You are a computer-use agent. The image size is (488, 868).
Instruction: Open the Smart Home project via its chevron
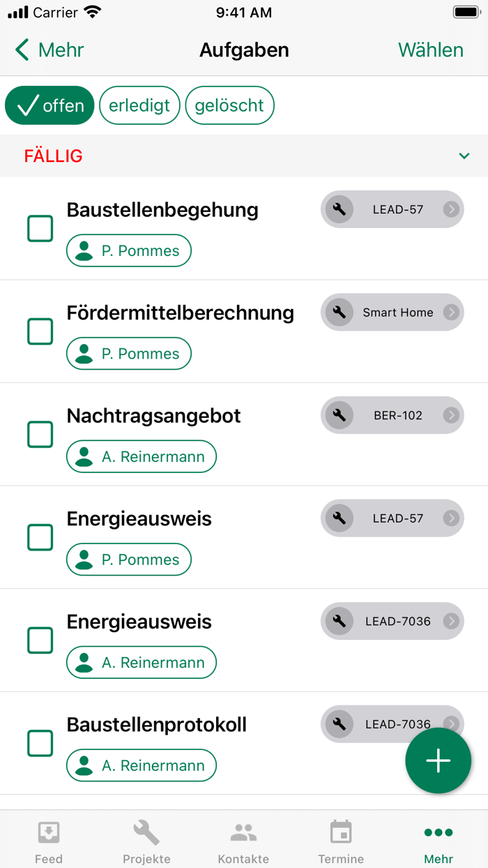(x=450, y=313)
